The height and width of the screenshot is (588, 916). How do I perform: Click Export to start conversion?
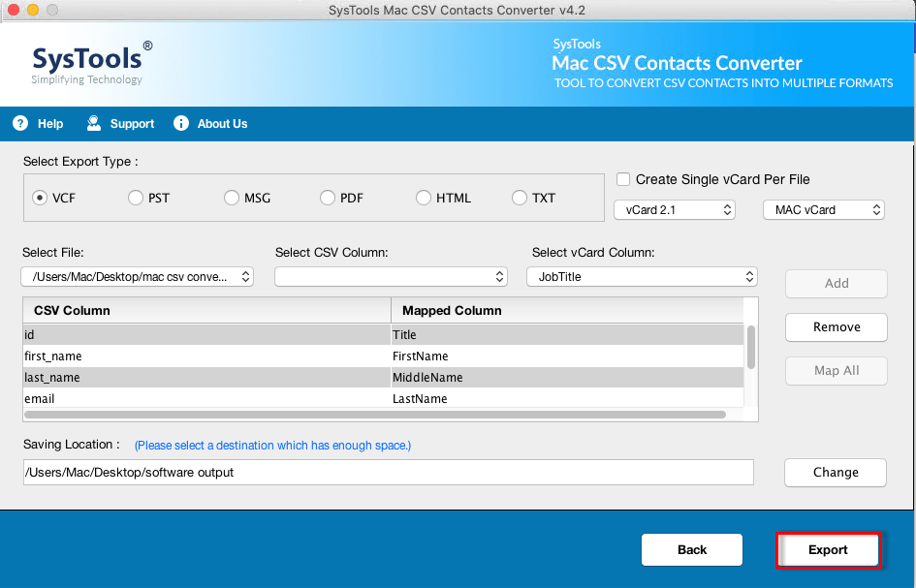pos(828,549)
